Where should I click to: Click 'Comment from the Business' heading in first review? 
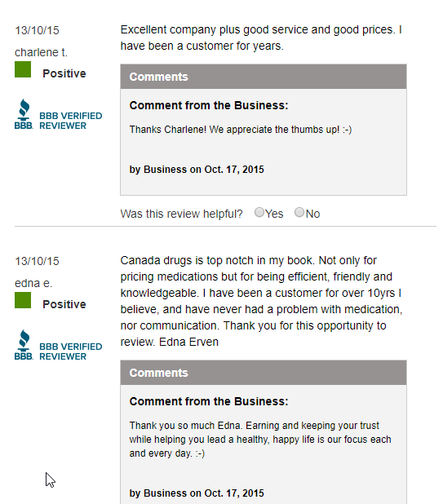[209, 105]
